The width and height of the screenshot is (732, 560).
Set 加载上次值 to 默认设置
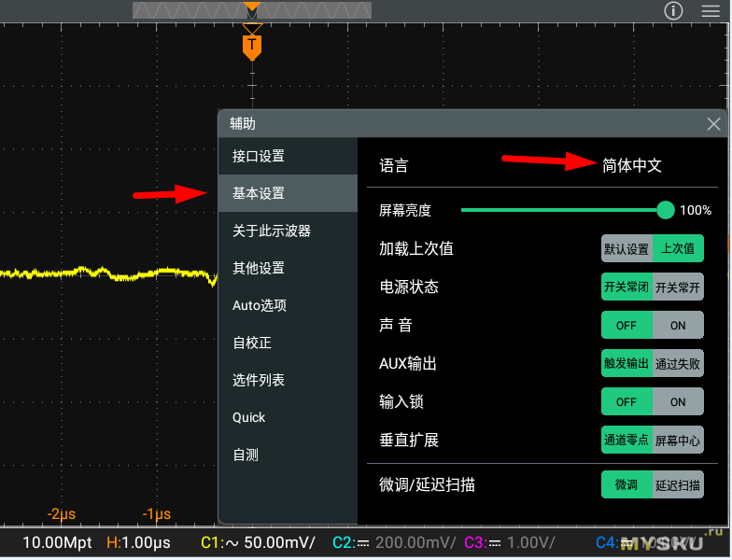pyautogui.click(x=626, y=249)
